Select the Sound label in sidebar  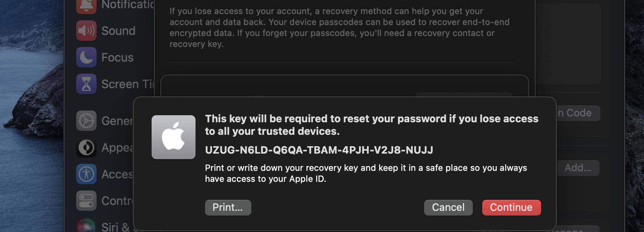pyautogui.click(x=118, y=31)
